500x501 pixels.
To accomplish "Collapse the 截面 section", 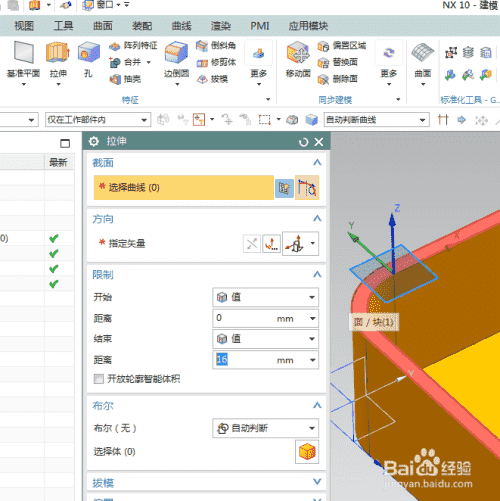I will pos(317,163).
